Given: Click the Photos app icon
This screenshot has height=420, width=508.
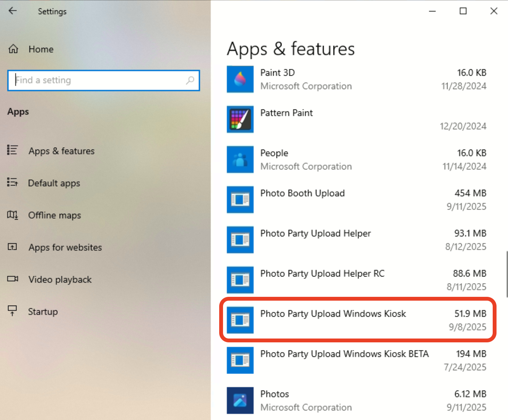Looking at the screenshot, I should click(240, 400).
